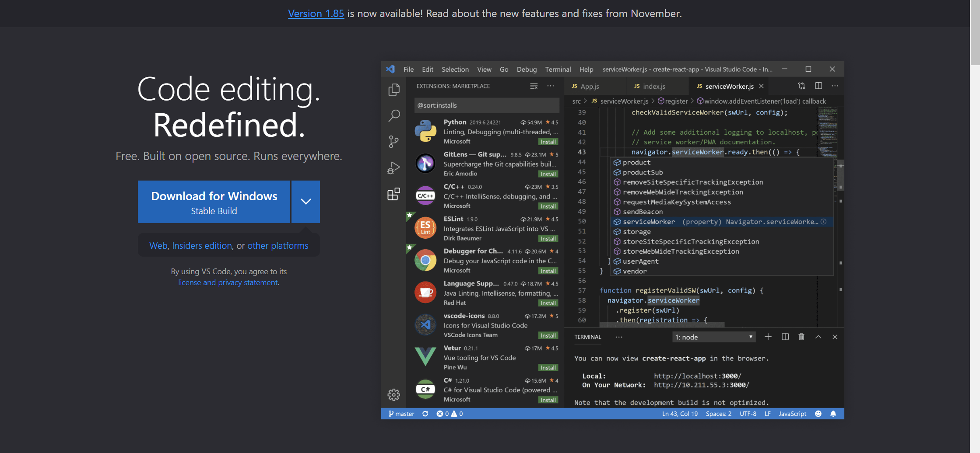Click the 'register' breadcrumb segment
The image size is (980, 453).
pyautogui.click(x=673, y=101)
